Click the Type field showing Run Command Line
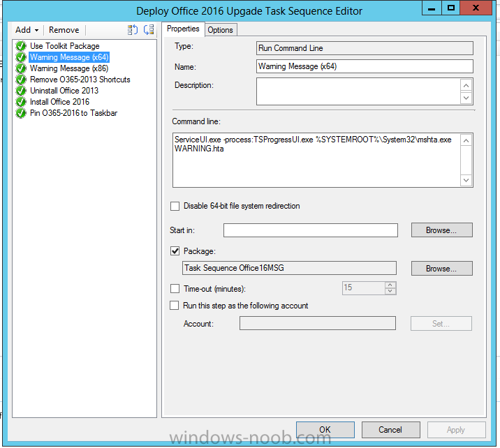This screenshot has height=448, width=500. (x=365, y=48)
